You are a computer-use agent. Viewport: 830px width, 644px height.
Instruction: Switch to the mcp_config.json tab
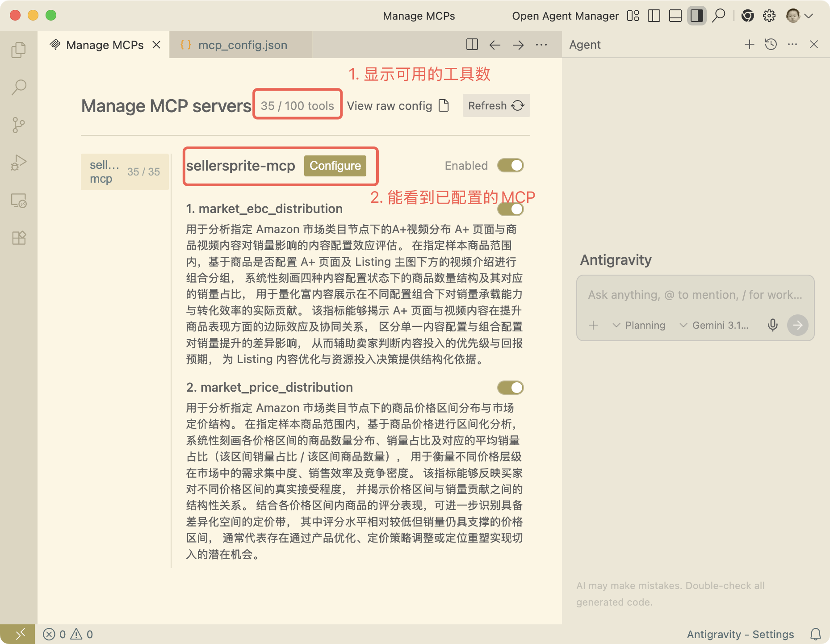click(242, 45)
